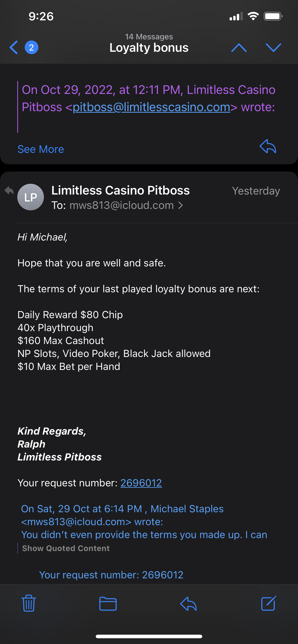Go to the previous message with up arrow
The height and width of the screenshot is (644, 298).
pos(239,47)
